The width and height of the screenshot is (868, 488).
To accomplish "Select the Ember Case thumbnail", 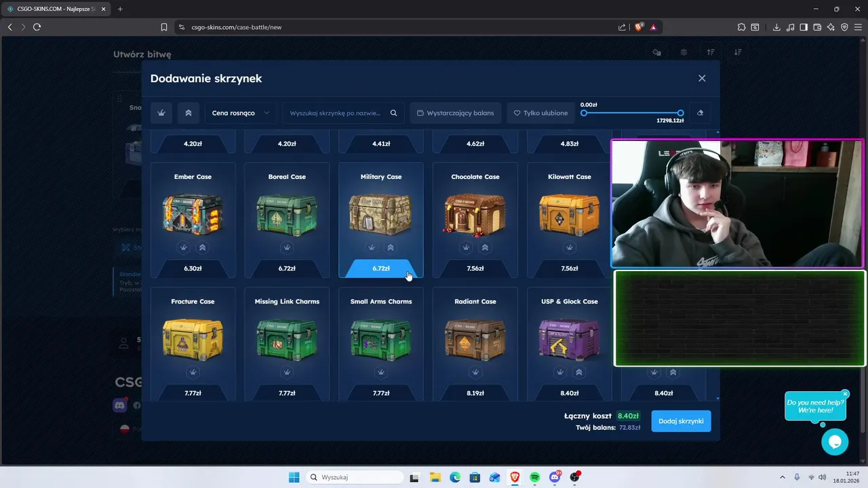I will 193,214.
